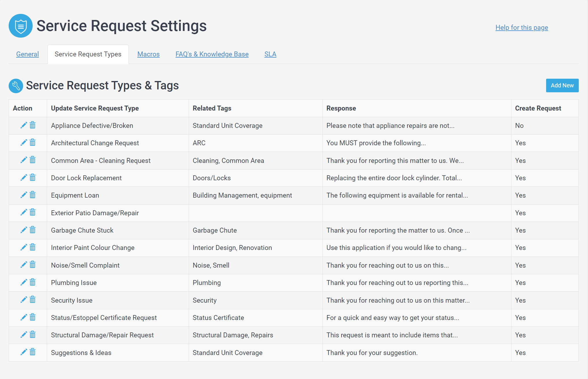Delete the Equipment Loan entry
This screenshot has width=588, height=379.
coord(32,195)
